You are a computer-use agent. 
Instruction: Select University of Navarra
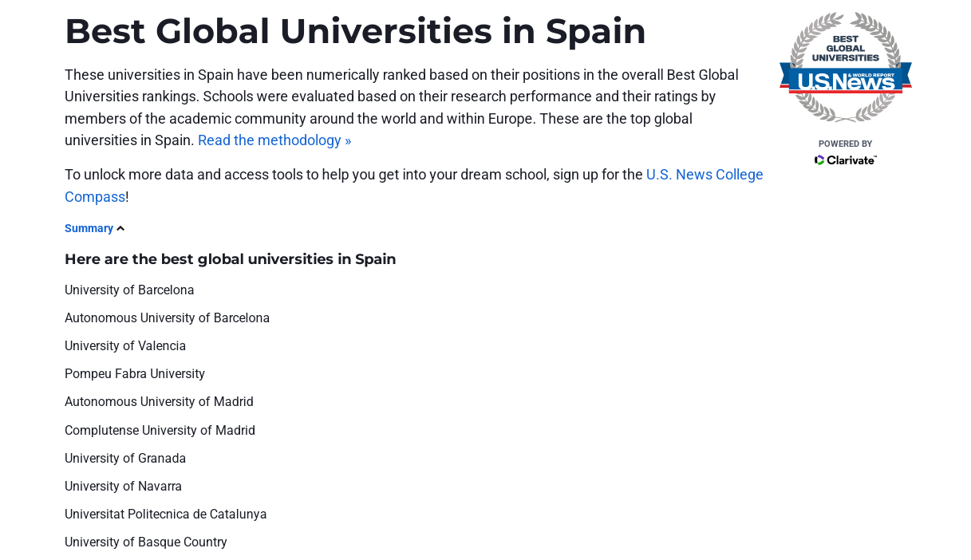tap(123, 486)
